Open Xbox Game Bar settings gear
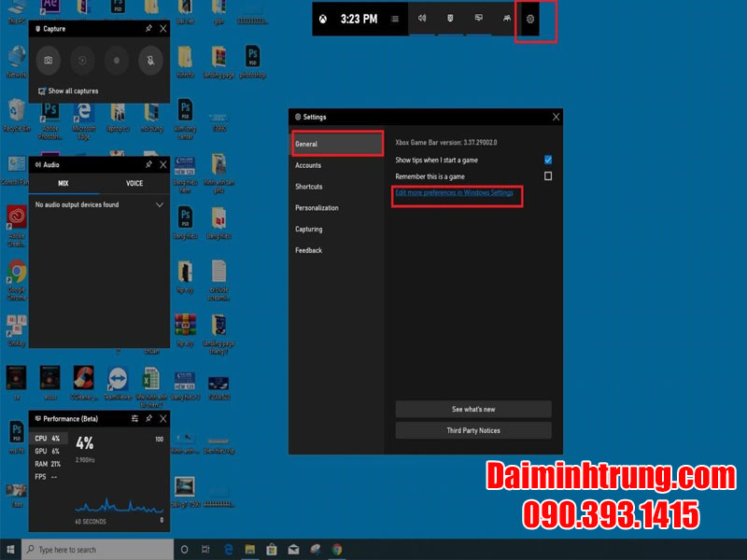 click(529, 19)
